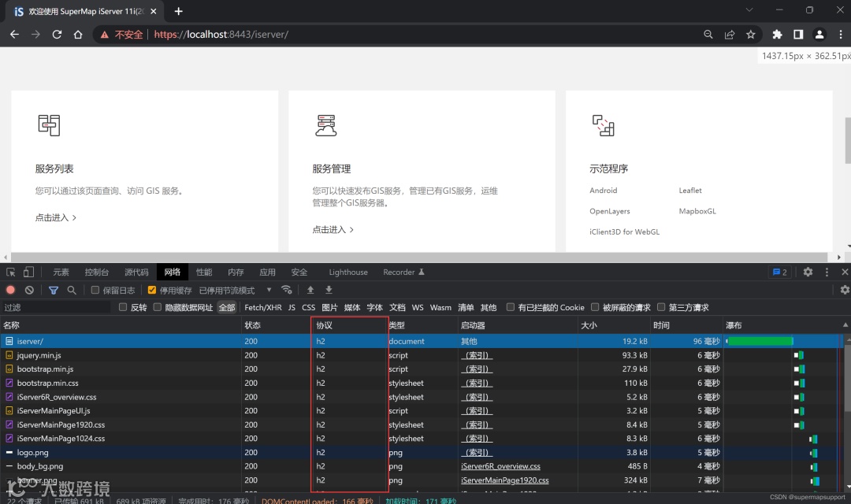Image resolution: width=851 pixels, height=504 pixels.
Task: Import a HAR file with upload arrow
Action: 310,290
